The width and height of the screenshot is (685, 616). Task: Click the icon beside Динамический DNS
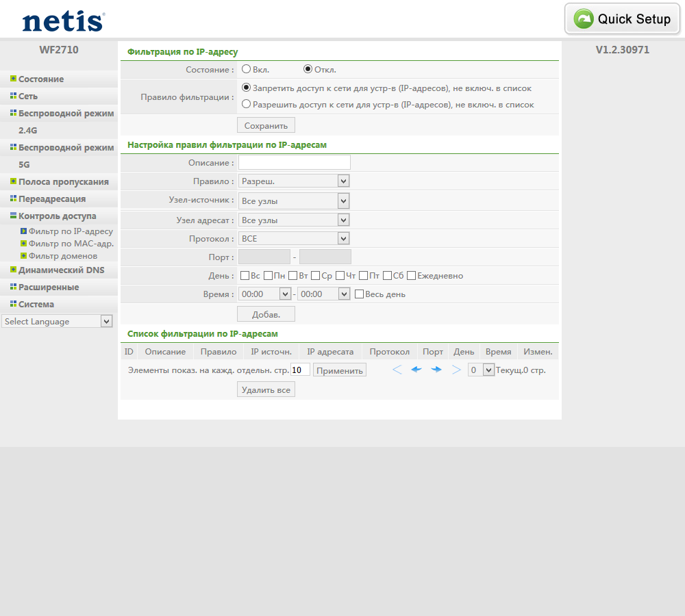click(14, 270)
